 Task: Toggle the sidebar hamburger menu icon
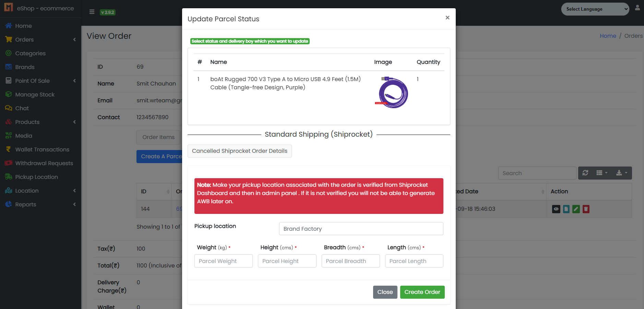(92, 12)
